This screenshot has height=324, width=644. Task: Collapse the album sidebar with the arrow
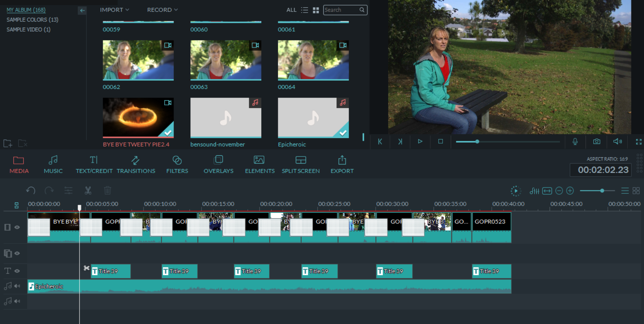tap(82, 11)
